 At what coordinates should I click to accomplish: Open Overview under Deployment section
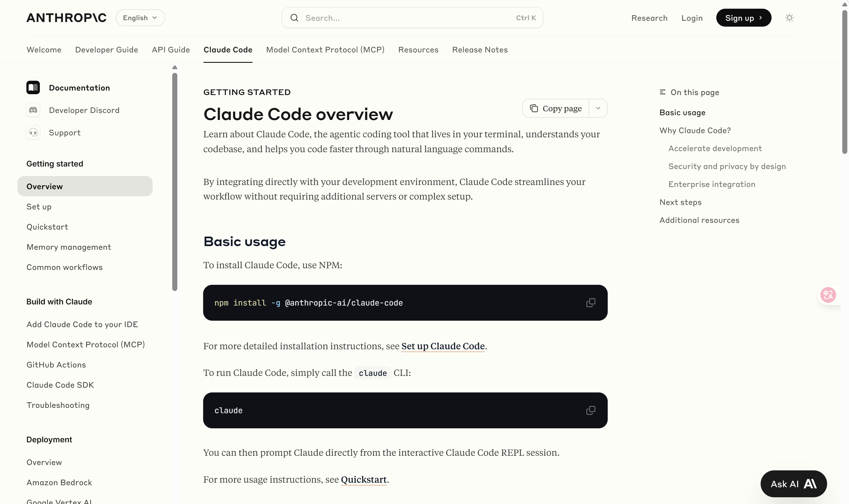[44, 462]
